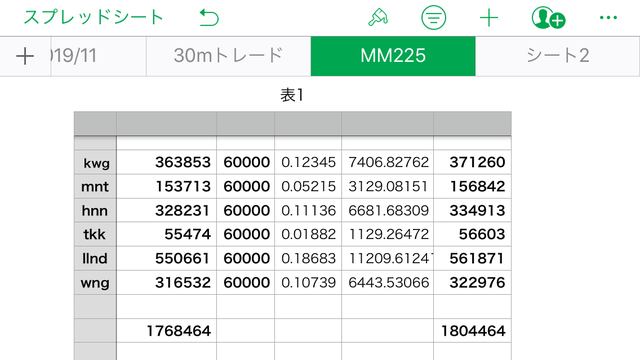
Task: Select cell with value 0.18683
Action: pyautogui.click(x=308, y=258)
